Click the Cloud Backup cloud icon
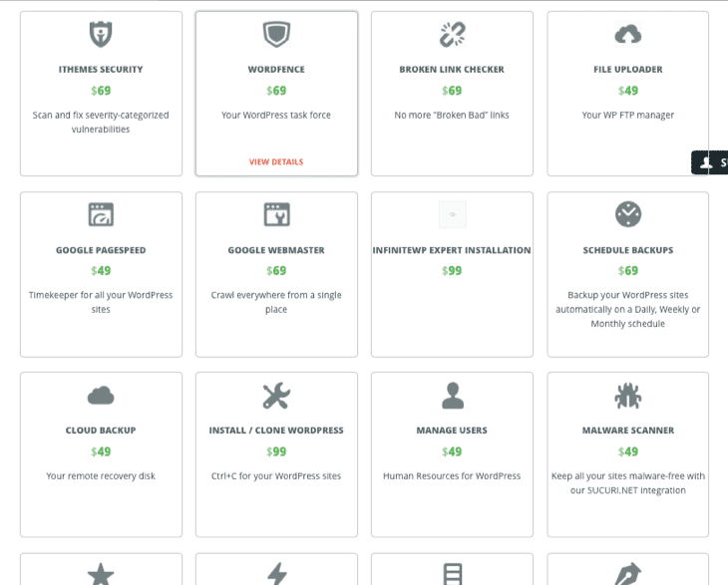This screenshot has width=728, height=585. 101,396
